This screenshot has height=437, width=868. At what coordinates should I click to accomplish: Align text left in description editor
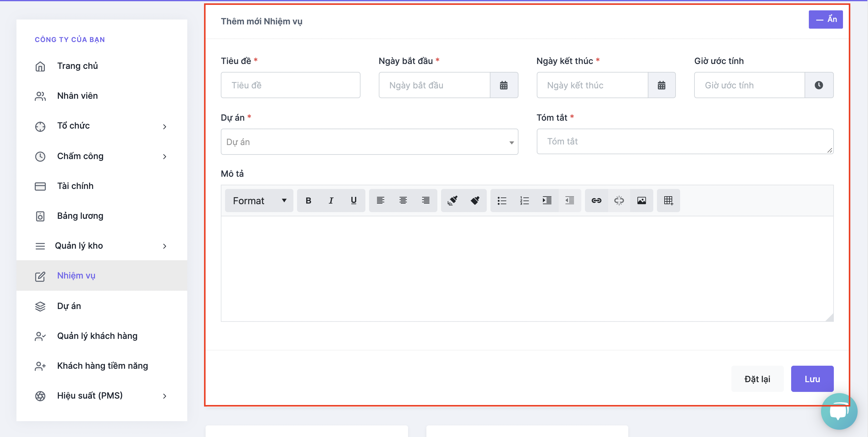click(x=380, y=201)
